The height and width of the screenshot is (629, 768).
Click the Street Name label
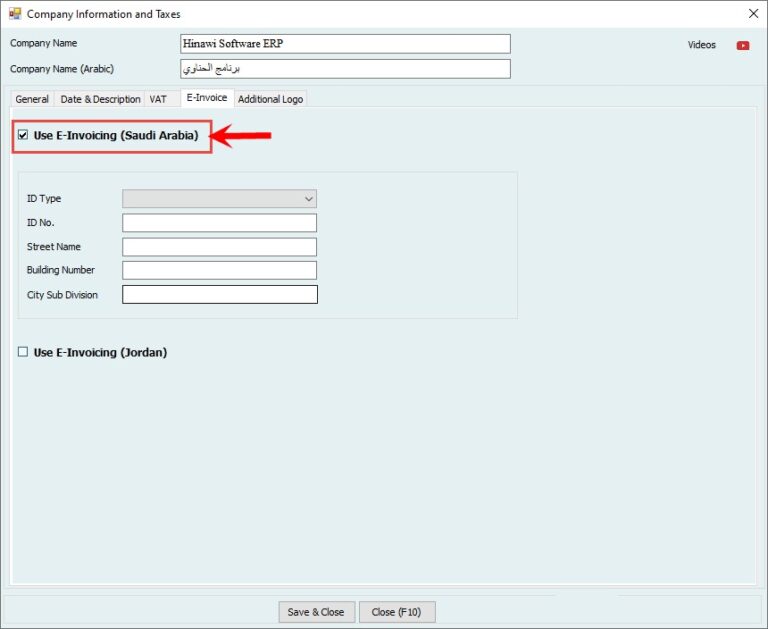click(54, 246)
